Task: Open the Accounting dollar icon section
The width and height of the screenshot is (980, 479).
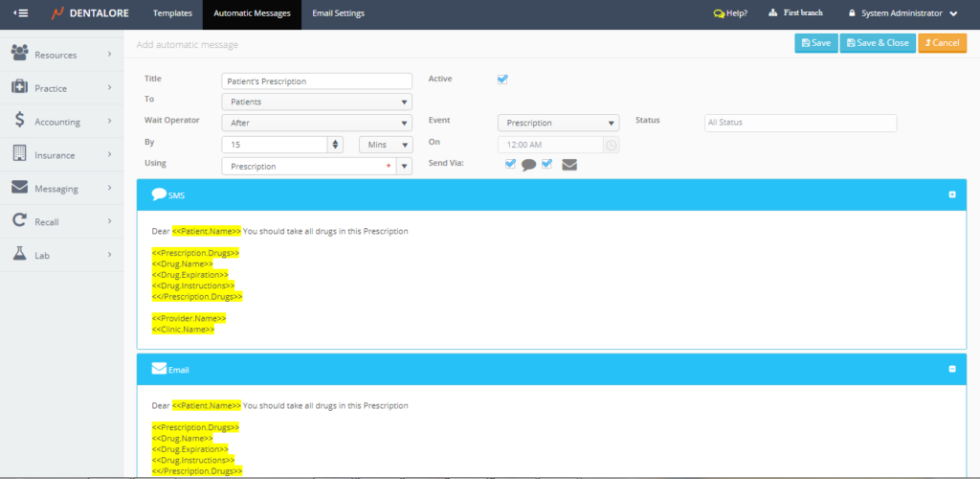Action: click(20, 121)
